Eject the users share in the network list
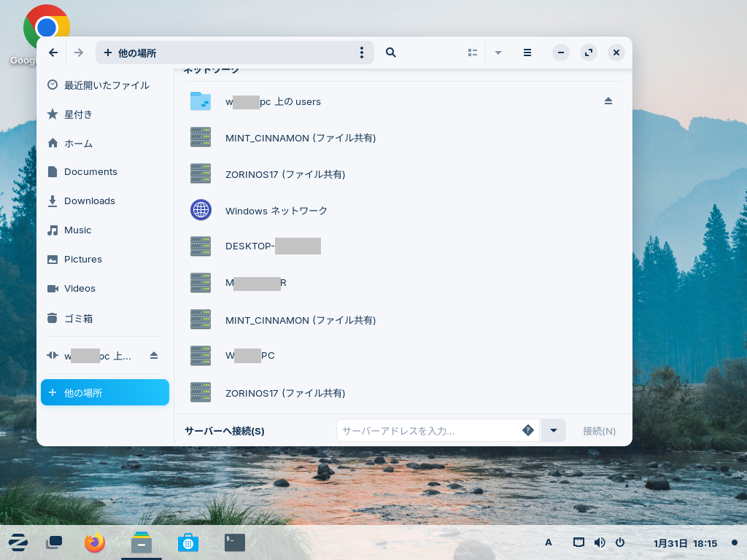Image resolution: width=747 pixels, height=560 pixels. click(608, 101)
